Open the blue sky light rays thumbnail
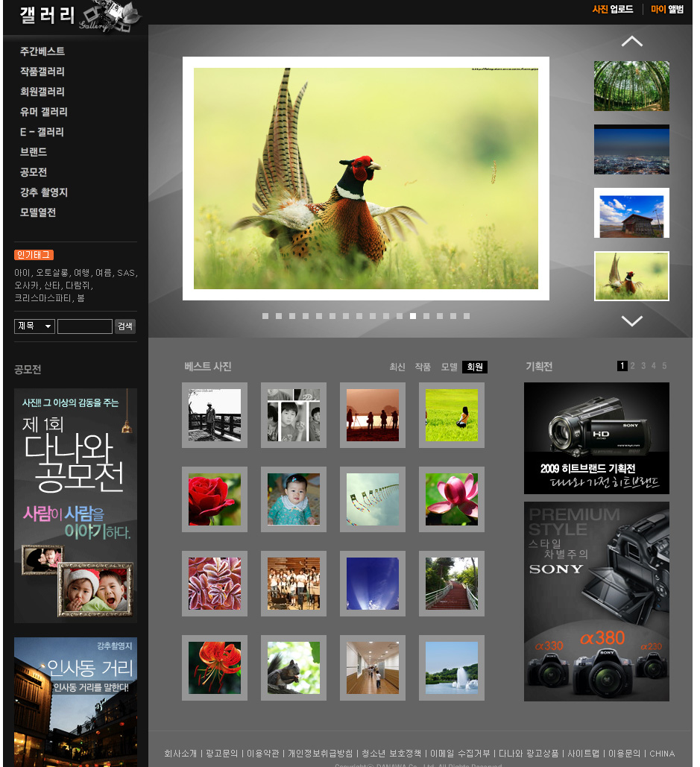 click(373, 584)
